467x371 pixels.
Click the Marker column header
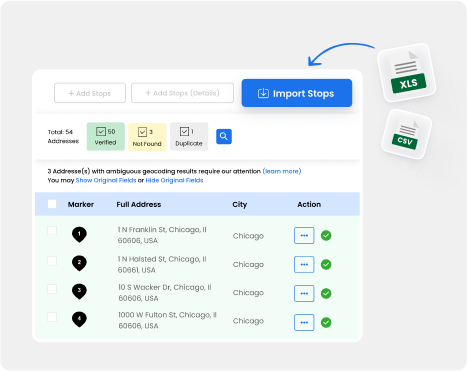tap(81, 204)
